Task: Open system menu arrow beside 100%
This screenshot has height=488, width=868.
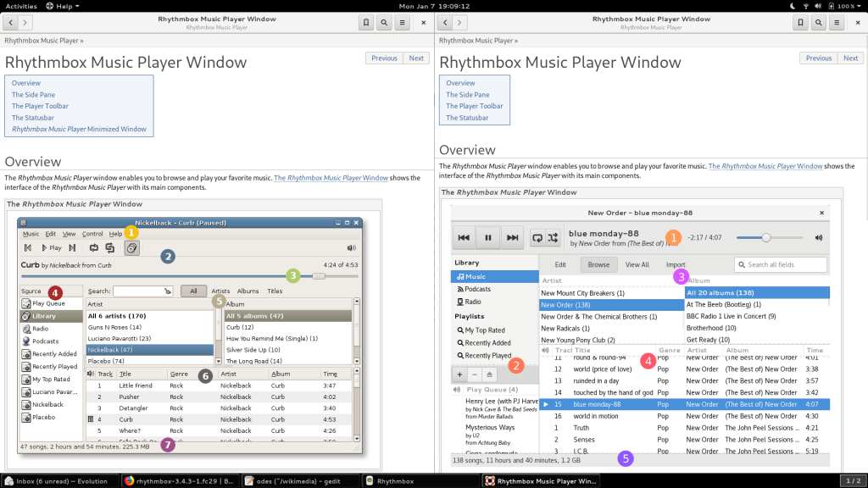Action: [859, 6]
